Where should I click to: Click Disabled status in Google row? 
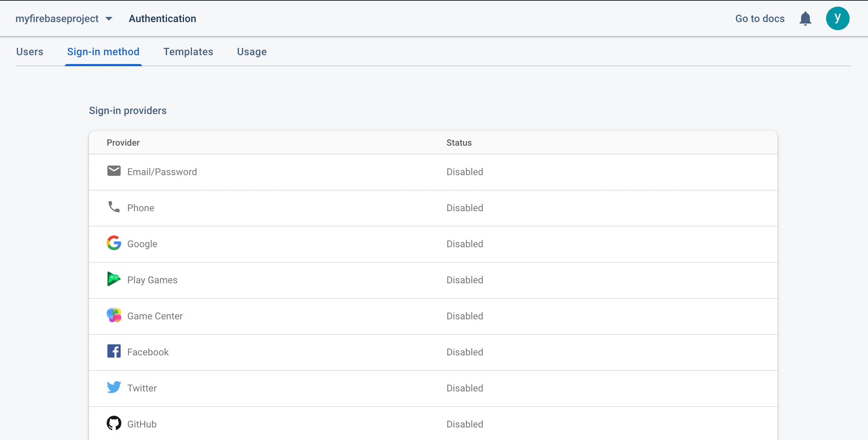(x=465, y=244)
